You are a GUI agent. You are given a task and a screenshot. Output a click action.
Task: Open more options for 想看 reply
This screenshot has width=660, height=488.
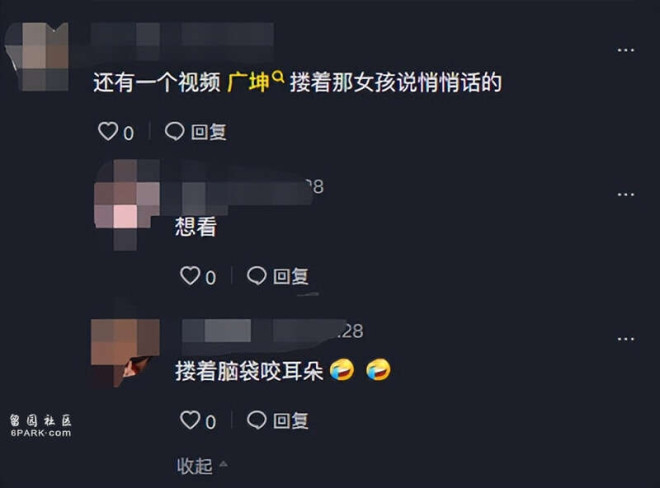tap(625, 195)
